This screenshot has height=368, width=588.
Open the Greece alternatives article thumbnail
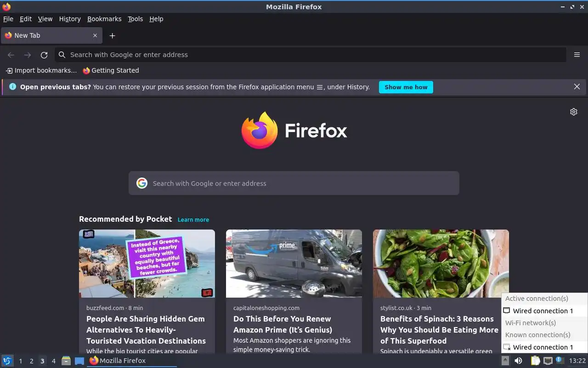147,264
